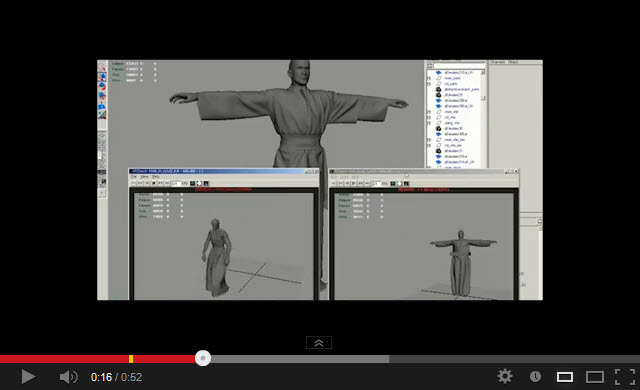Image resolution: width=640 pixels, height=390 pixels.
Task: Enter fullscreen with the corner-brackets icon
Action: coord(625,377)
